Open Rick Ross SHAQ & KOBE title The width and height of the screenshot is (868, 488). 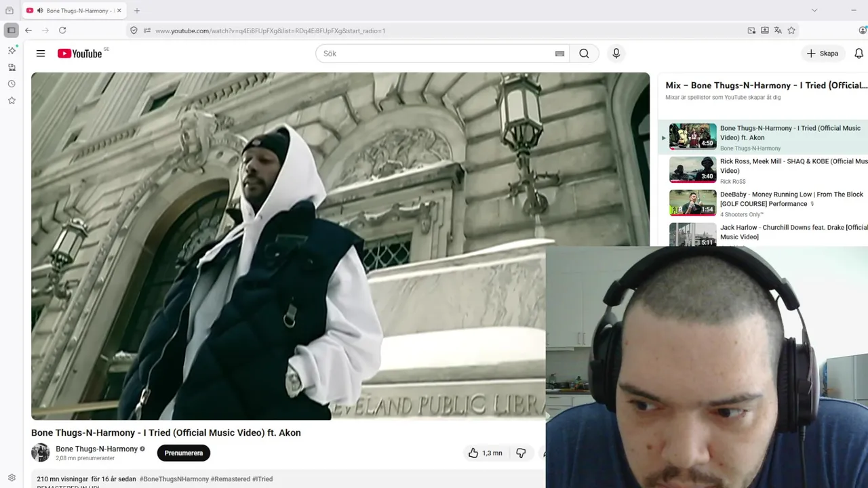(x=794, y=166)
